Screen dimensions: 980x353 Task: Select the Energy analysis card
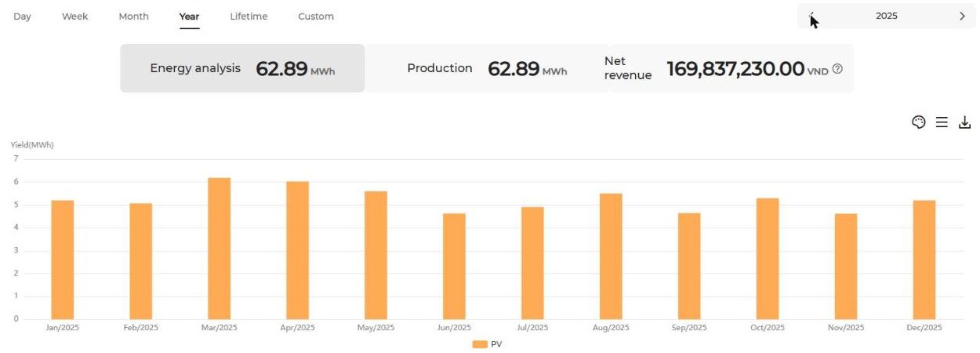click(x=242, y=68)
